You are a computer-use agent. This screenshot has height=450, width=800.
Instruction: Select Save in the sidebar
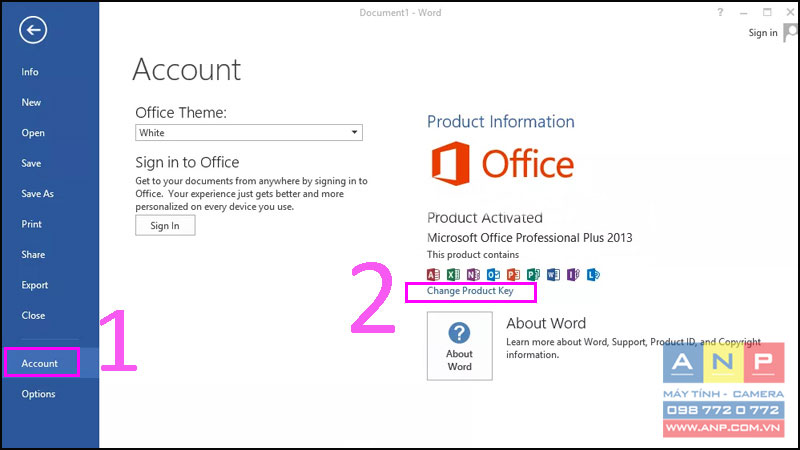pyautogui.click(x=31, y=163)
